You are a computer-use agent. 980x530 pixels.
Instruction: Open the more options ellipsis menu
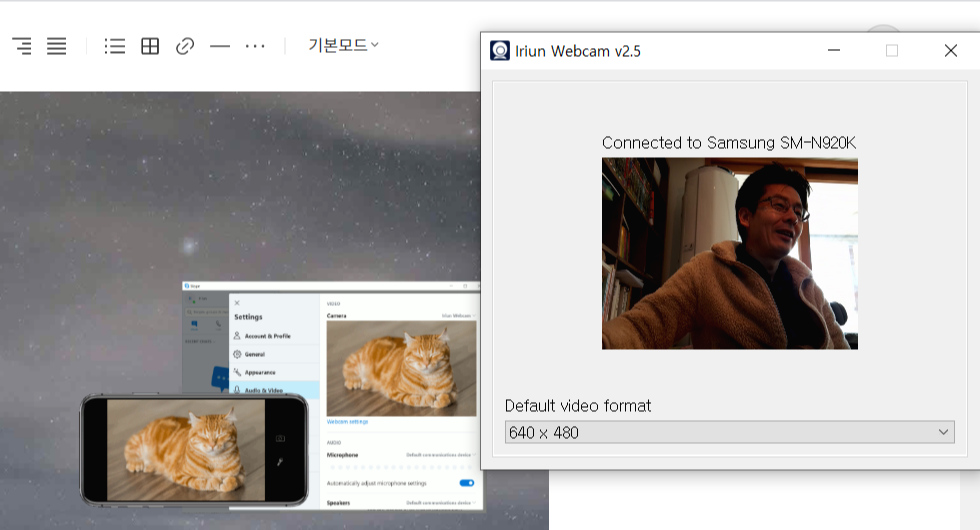[x=255, y=46]
